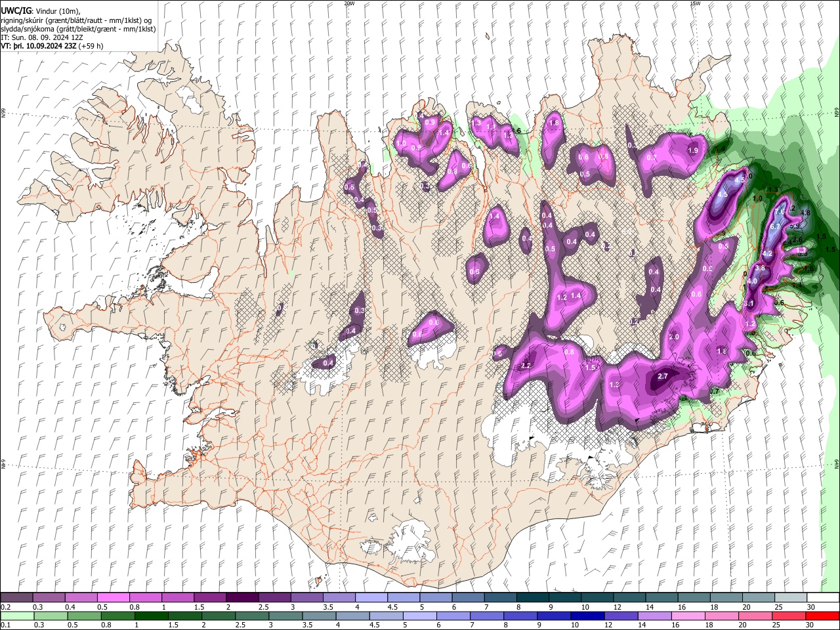Click lower rain scale deep blue swatch between 10 and 12
The width and height of the screenshot is (840, 630).
[x=587, y=616]
